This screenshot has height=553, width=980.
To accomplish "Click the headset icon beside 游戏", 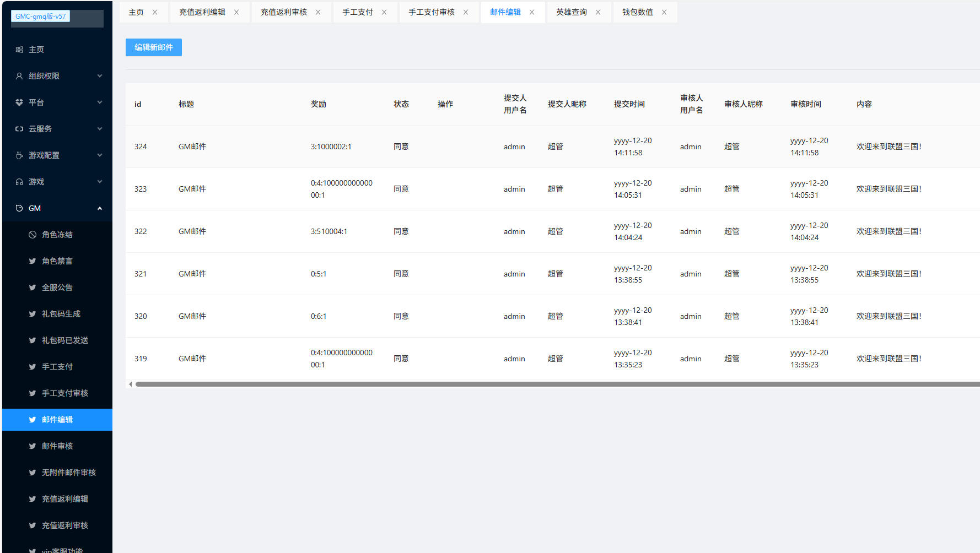I will point(19,182).
